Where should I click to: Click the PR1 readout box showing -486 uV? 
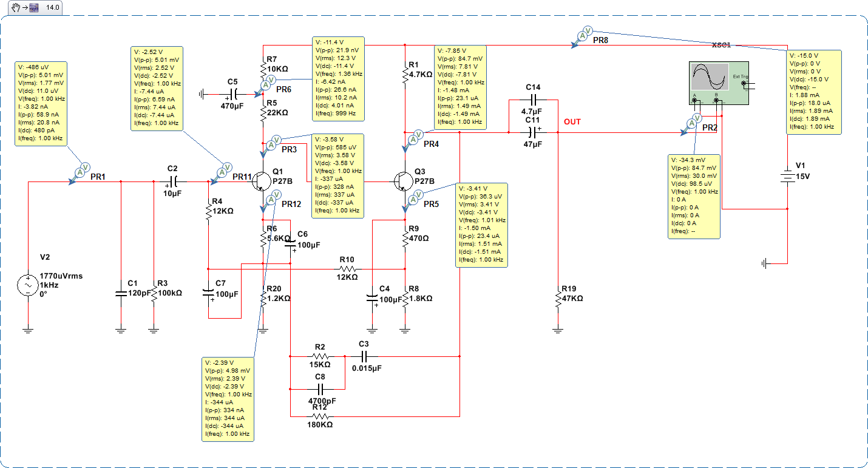pyautogui.click(x=41, y=103)
